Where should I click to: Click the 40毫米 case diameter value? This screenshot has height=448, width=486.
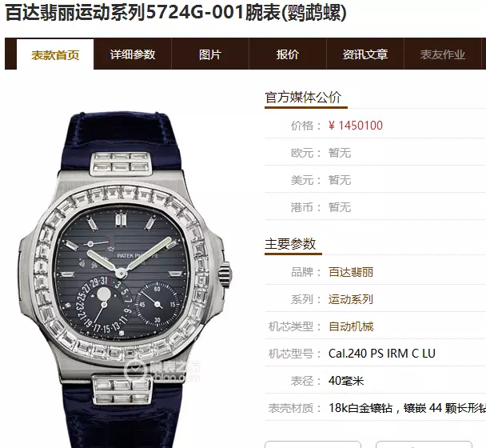click(x=346, y=381)
